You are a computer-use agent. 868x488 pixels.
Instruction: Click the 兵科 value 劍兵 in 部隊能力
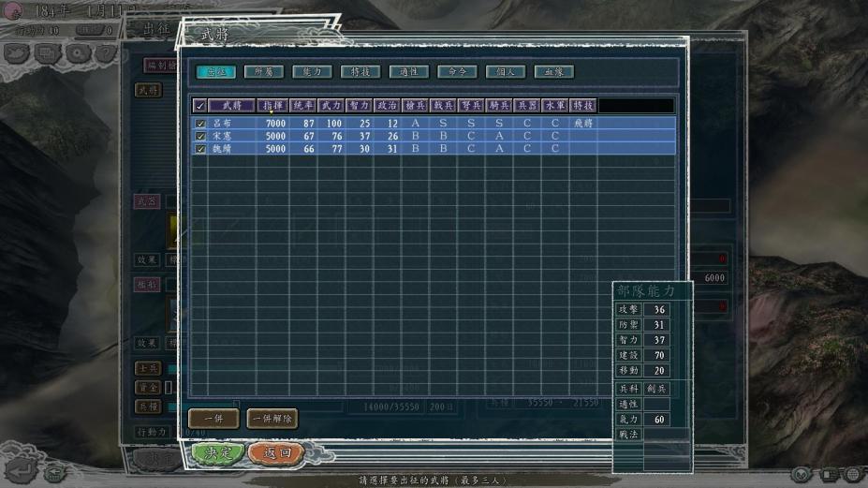pos(656,389)
